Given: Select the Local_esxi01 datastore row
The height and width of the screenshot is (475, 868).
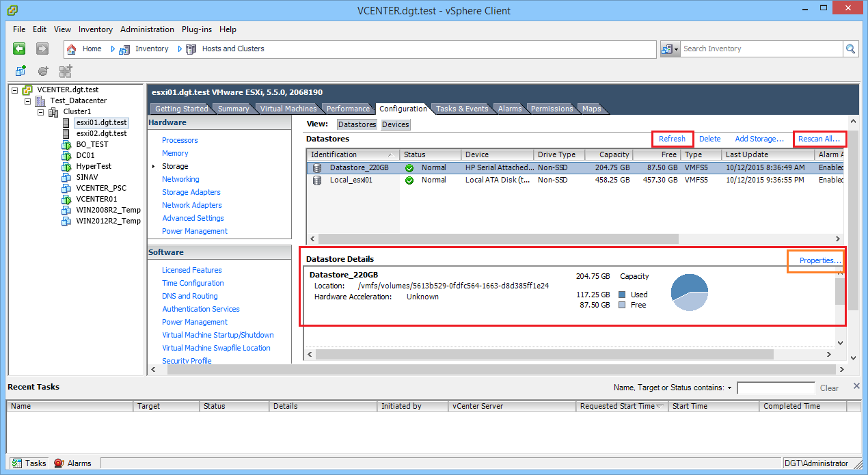Looking at the screenshot, I should pyautogui.click(x=575, y=180).
